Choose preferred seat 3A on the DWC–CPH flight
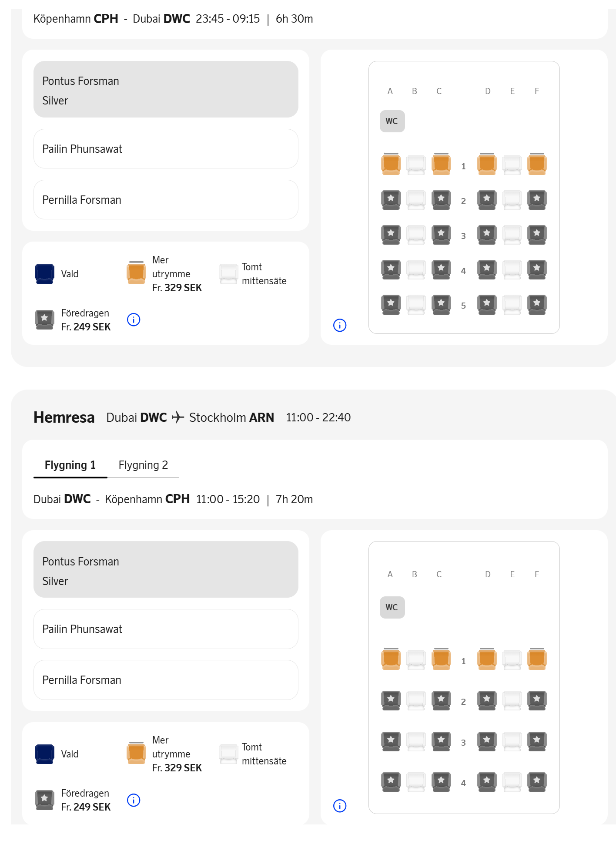 (391, 741)
